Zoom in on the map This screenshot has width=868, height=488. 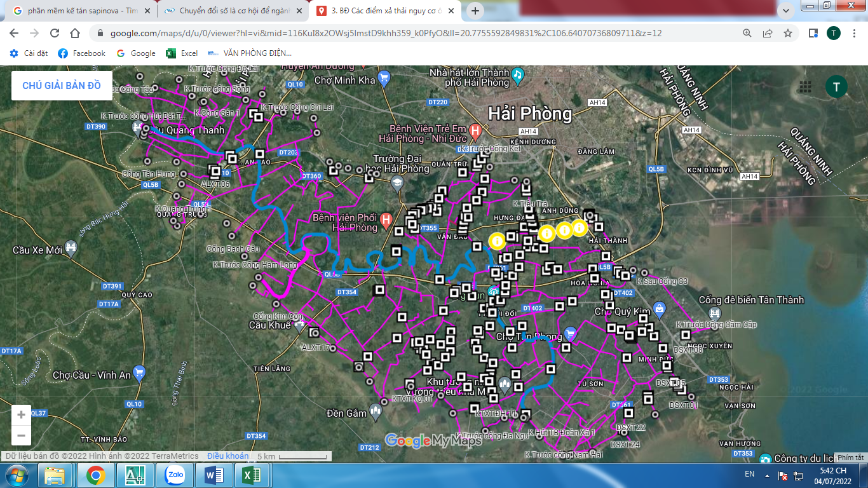point(21,415)
